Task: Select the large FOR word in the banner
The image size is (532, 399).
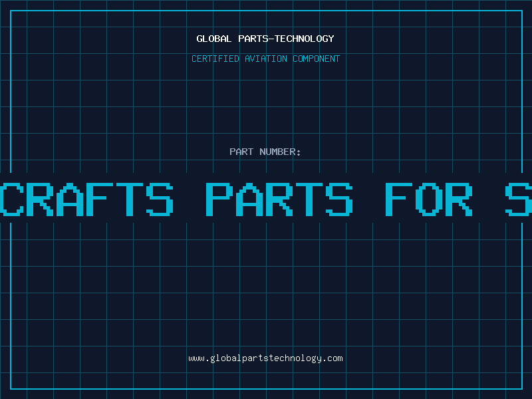Action: [x=429, y=199]
